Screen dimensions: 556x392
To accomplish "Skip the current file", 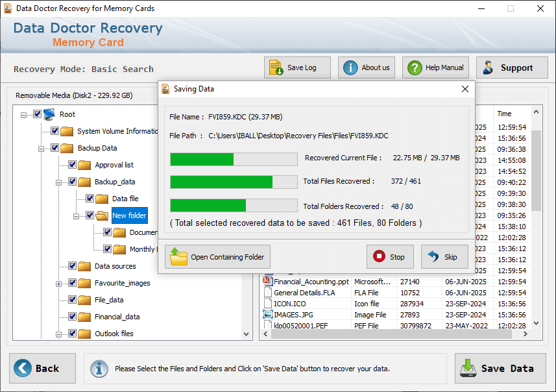I will 444,256.
